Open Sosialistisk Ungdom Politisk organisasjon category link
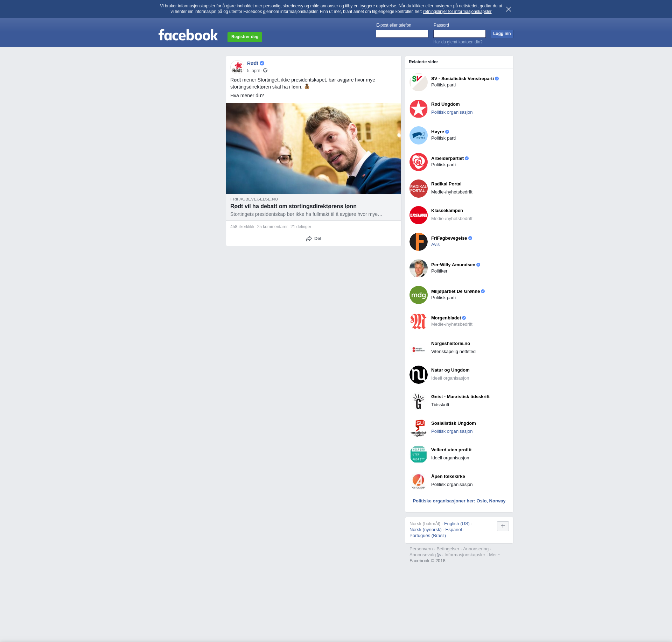 click(452, 431)
